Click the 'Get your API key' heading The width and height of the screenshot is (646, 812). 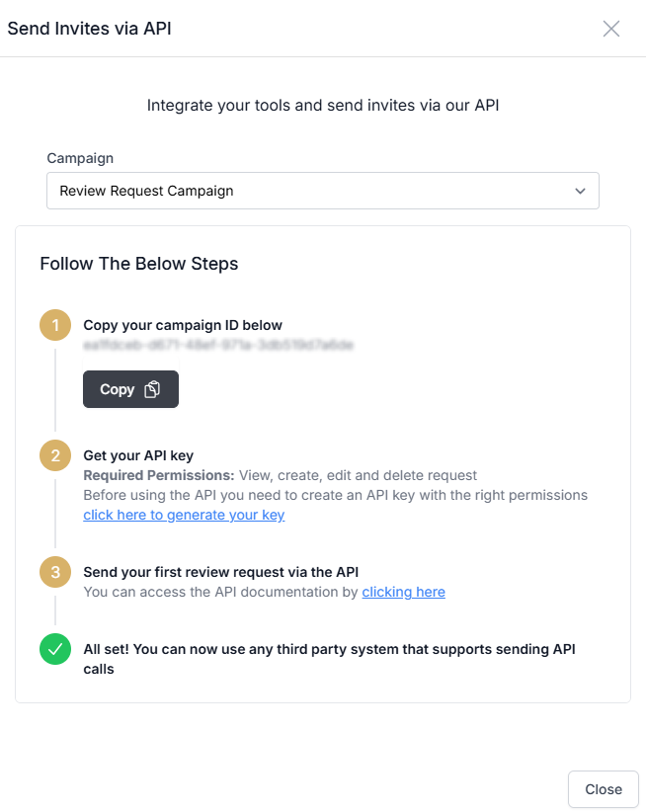[138, 455]
